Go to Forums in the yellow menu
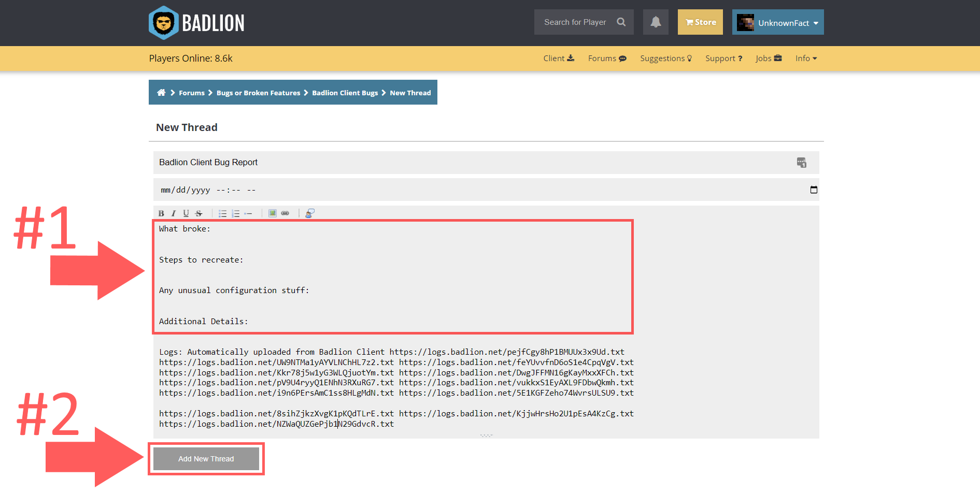Screen dimensions: 980x494 coord(607,58)
